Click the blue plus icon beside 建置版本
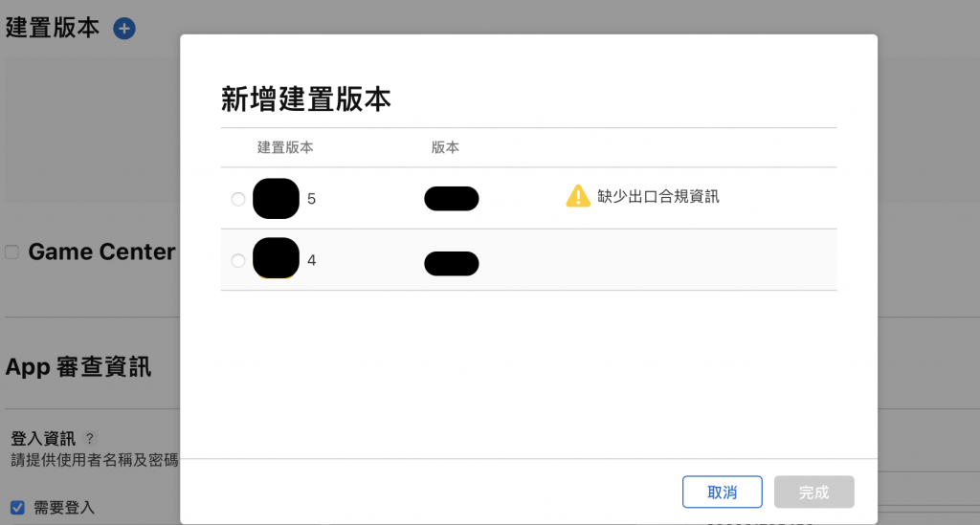This screenshot has width=980, height=525. point(123,29)
